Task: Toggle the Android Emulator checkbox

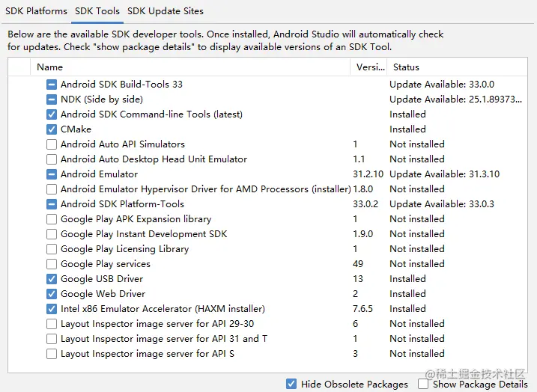Action: click(x=52, y=174)
